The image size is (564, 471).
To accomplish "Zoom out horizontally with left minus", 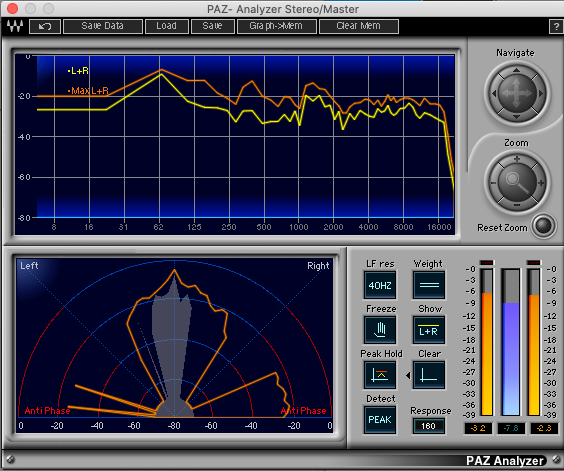I will pyautogui.click(x=493, y=183).
